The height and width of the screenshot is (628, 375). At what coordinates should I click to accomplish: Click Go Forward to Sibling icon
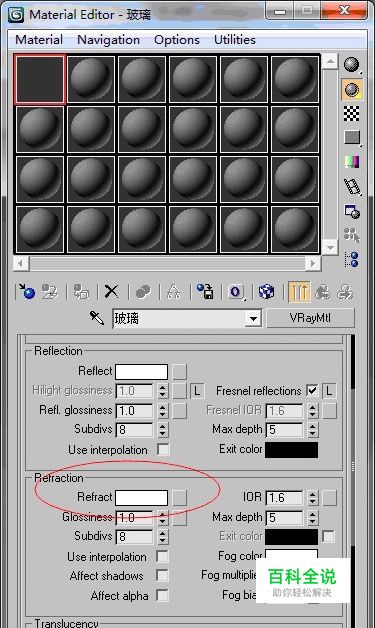point(345,292)
